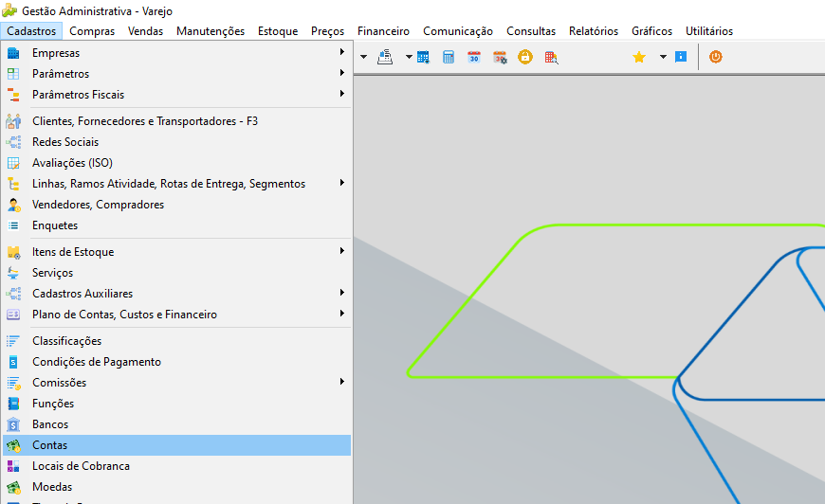Image resolution: width=825 pixels, height=504 pixels.
Task: Click the Condições de Pagamento icon
Action: tap(13, 362)
